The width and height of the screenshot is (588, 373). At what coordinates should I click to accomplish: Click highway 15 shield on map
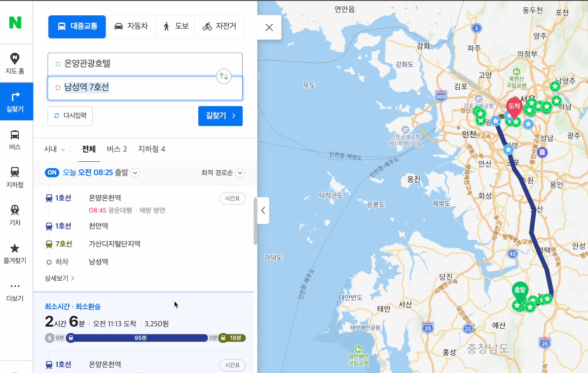428,328
